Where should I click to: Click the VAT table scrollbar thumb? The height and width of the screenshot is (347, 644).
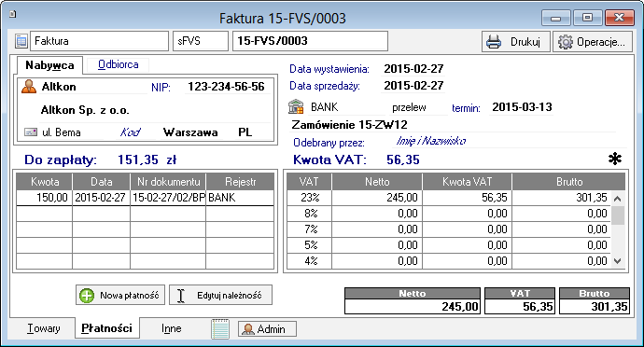[618, 215]
